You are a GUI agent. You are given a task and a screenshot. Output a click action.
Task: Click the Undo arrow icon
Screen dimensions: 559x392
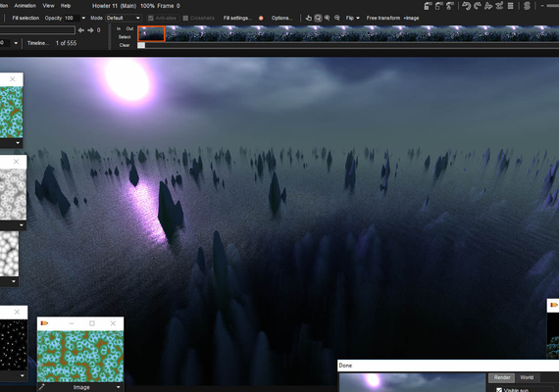pos(466,6)
